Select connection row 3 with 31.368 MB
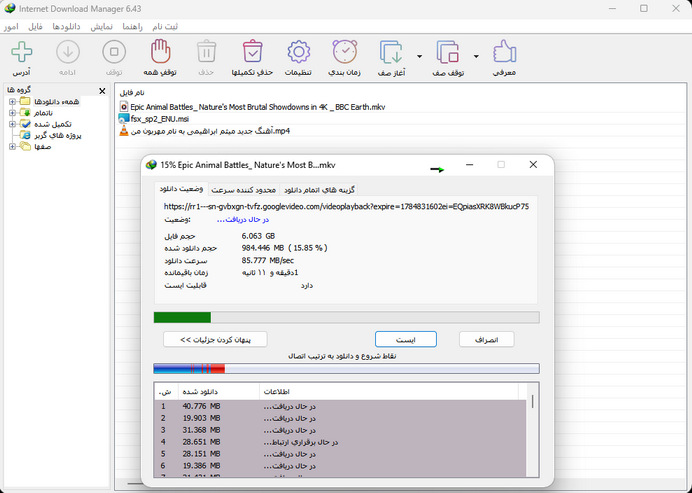The height and width of the screenshot is (493, 692). point(340,430)
